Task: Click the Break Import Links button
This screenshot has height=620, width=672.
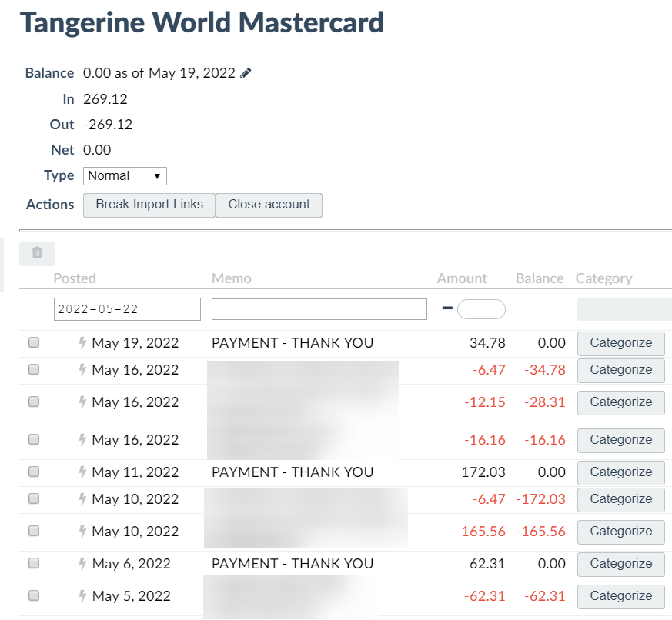Action: (x=149, y=205)
